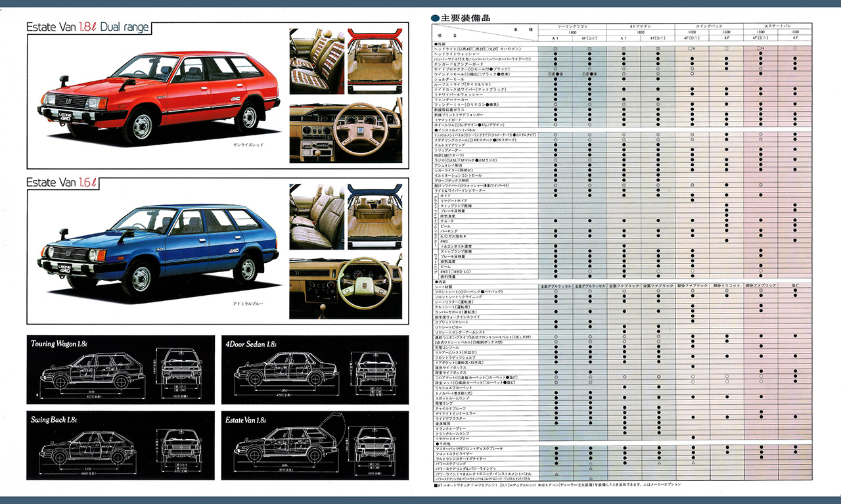This screenshot has width=841, height=504.
Task: Click the color caption 'サンライズレッド'
Action: (248, 144)
